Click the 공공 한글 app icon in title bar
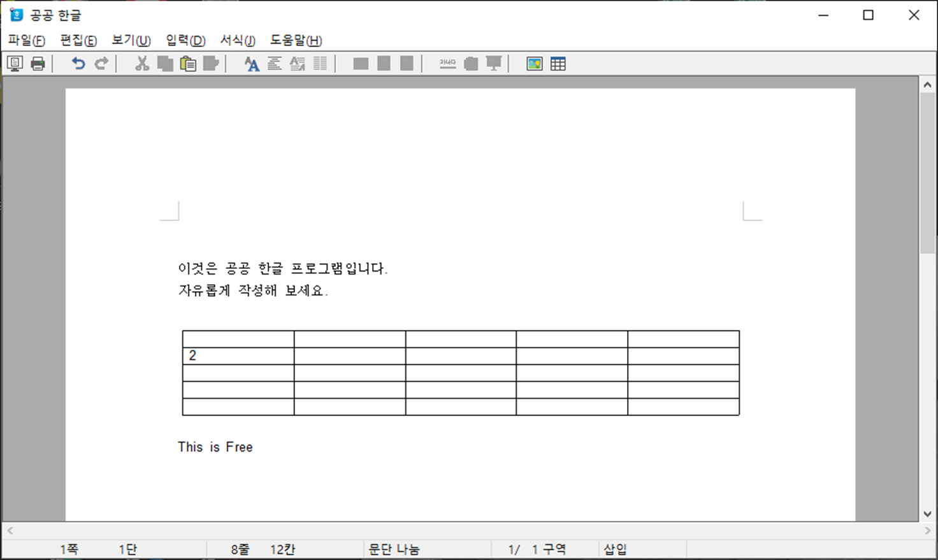 pyautogui.click(x=17, y=15)
